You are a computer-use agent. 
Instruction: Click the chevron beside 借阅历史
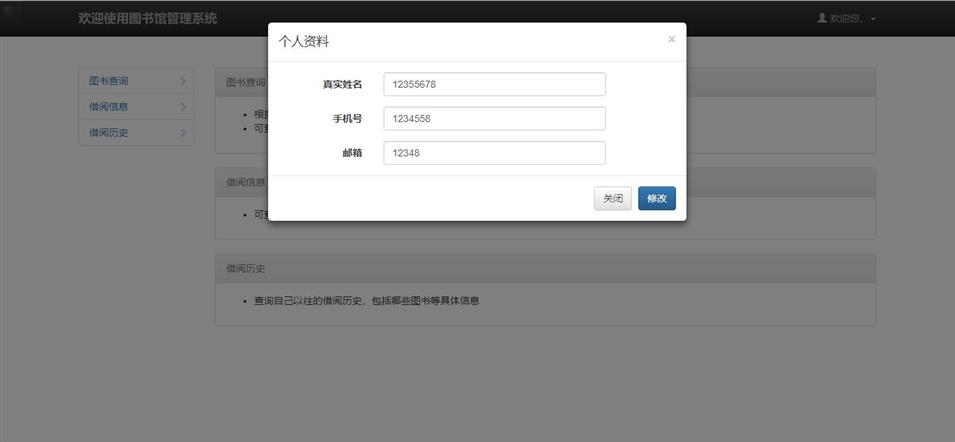(x=183, y=133)
